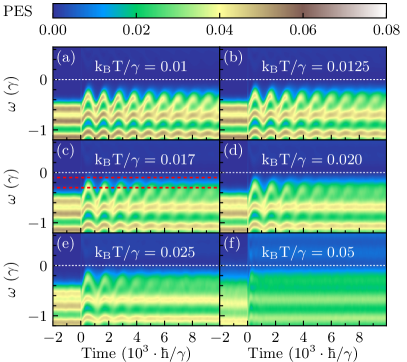
Task: Click the kBT/γ = 0.020 annotation
Action: click(x=312, y=160)
